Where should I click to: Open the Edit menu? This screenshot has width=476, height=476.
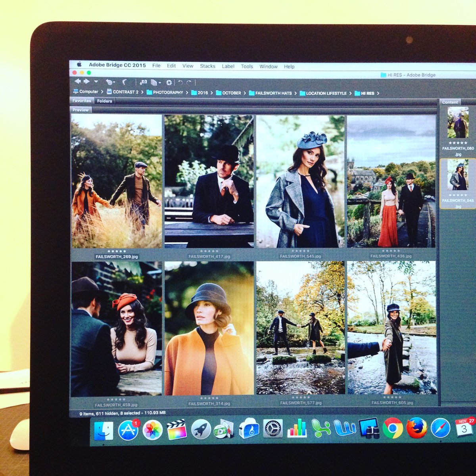171,66
